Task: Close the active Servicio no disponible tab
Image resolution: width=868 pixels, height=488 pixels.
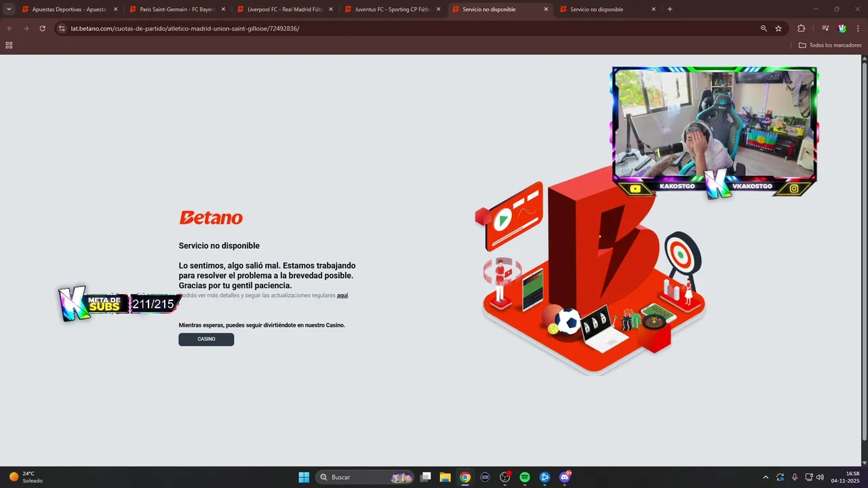Action: (x=546, y=9)
